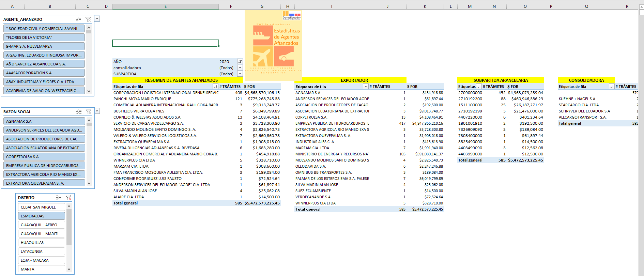Enable multi-select on AGENTE_AFIANZADO slicer
644x276 pixels.
(x=79, y=19)
